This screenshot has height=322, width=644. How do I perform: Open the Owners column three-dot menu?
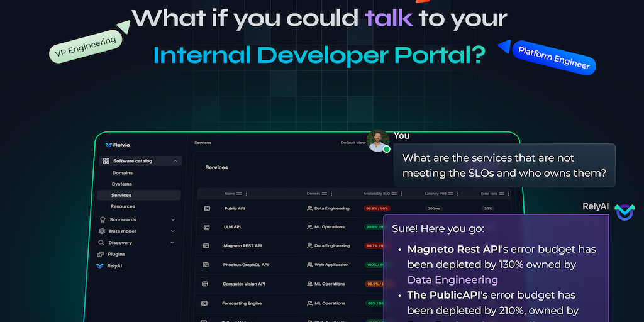pos(331,194)
